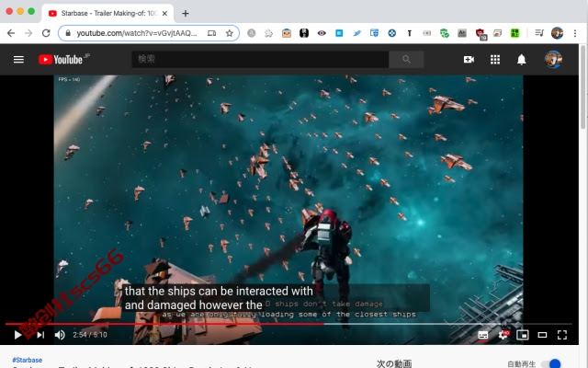This screenshot has width=588, height=368.
Task: Toggle subtitles in the player
Action: pyautogui.click(x=483, y=335)
